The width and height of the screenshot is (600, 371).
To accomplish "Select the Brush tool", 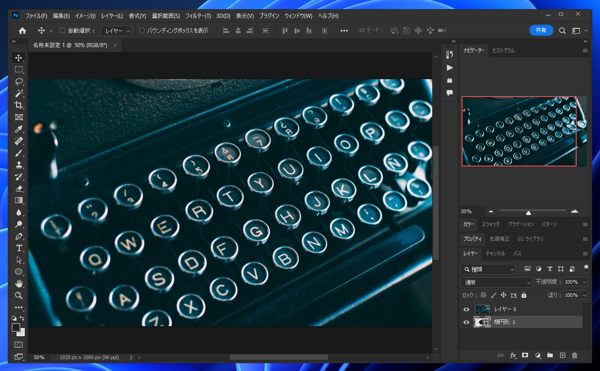I will (18, 153).
